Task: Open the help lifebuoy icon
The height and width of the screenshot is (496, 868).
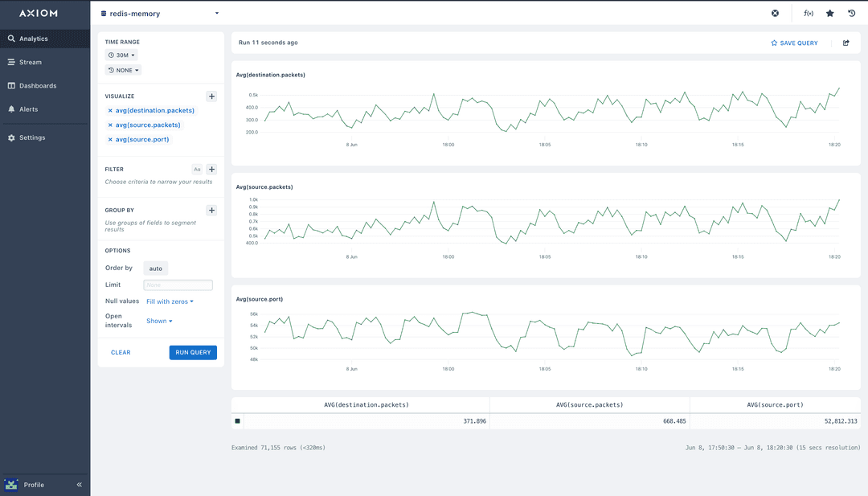Action: pyautogui.click(x=775, y=13)
